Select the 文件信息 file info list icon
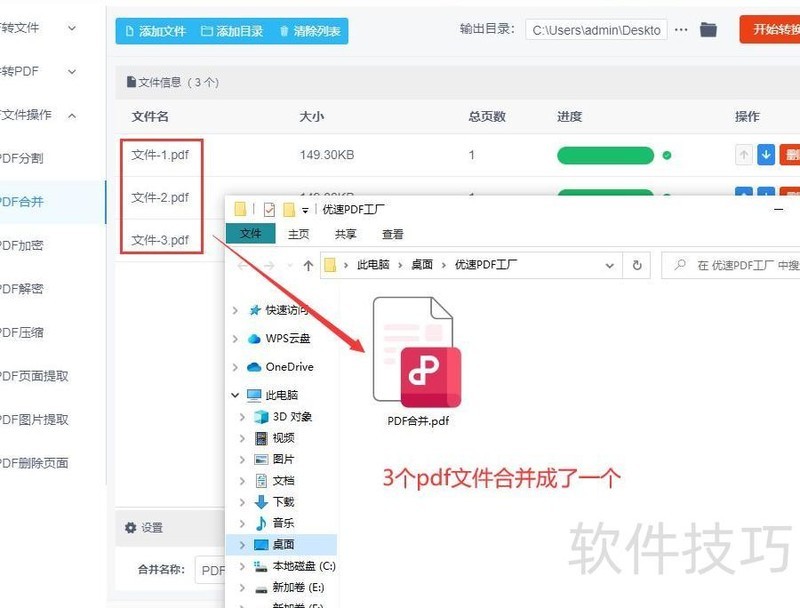This screenshot has height=608, width=800. point(131,81)
